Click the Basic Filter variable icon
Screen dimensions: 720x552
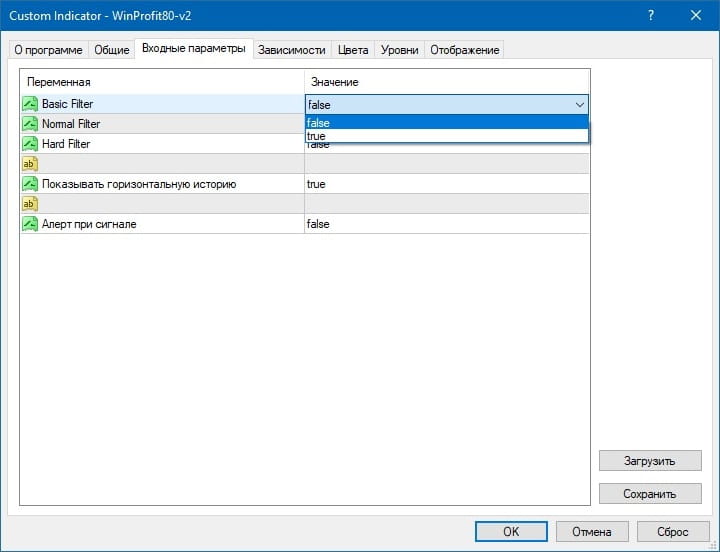click(x=30, y=104)
